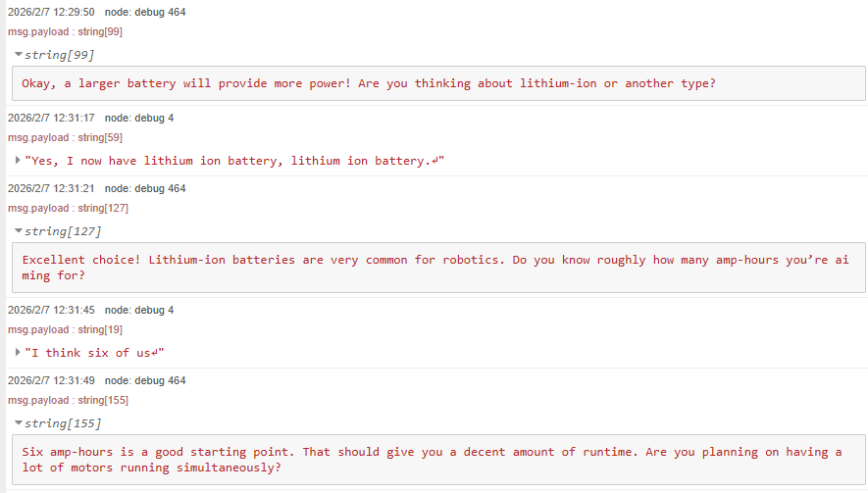This screenshot has width=868, height=493.
Task: Click the msg.payload : string[155] label
Action: 68,400
